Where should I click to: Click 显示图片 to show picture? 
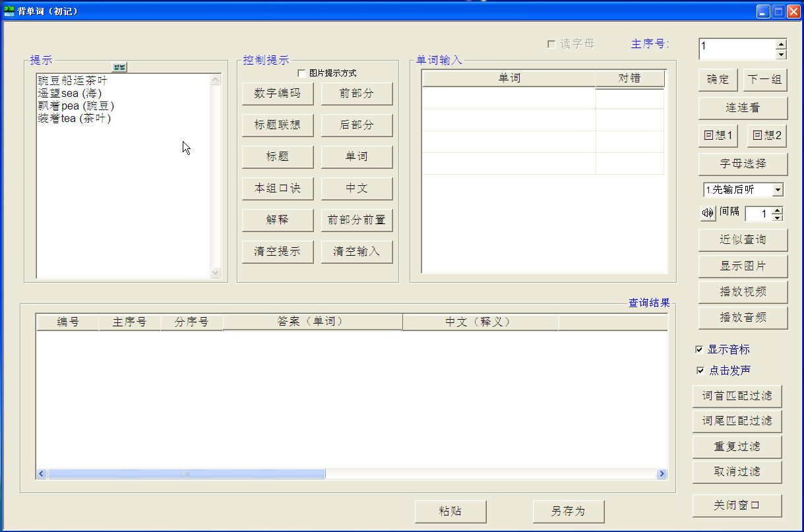743,266
